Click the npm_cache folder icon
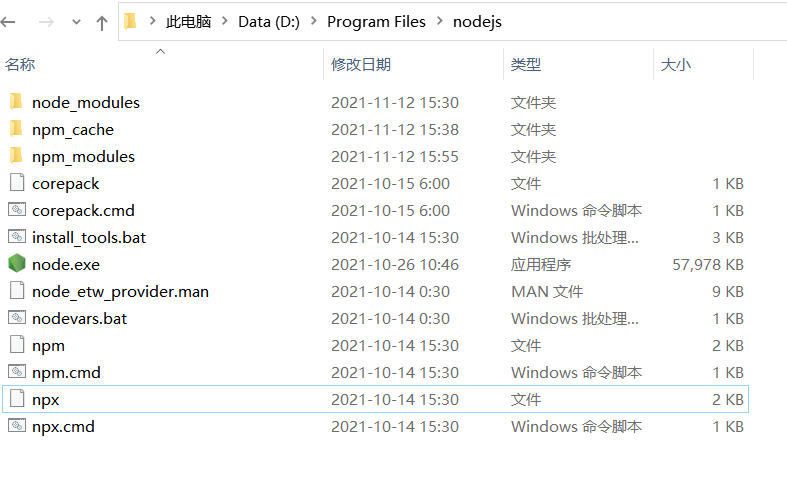The width and height of the screenshot is (787, 486). tap(17, 129)
